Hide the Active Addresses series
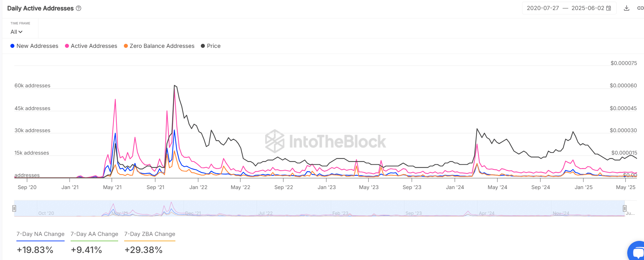This screenshot has height=260, width=644. [91, 46]
